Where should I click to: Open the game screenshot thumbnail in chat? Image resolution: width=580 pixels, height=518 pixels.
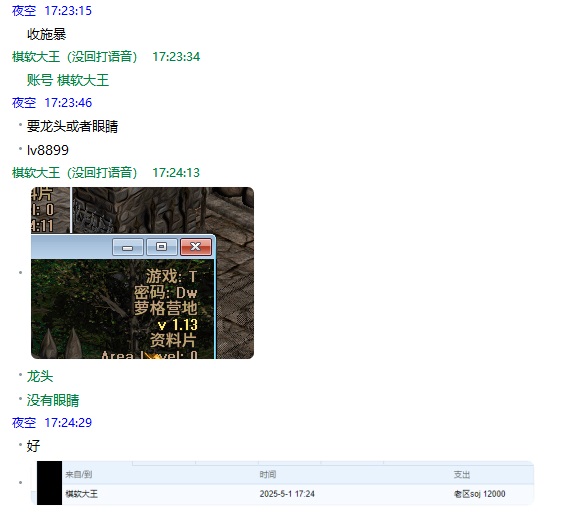point(142,273)
